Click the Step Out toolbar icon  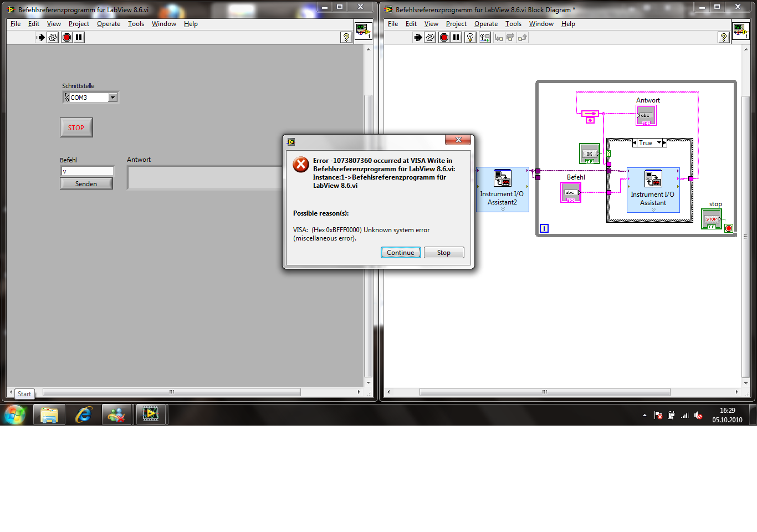click(523, 37)
